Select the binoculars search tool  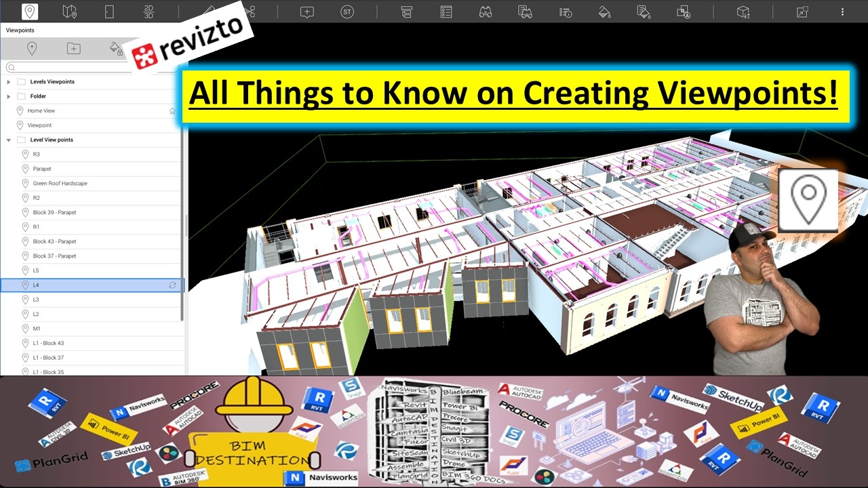(x=486, y=12)
